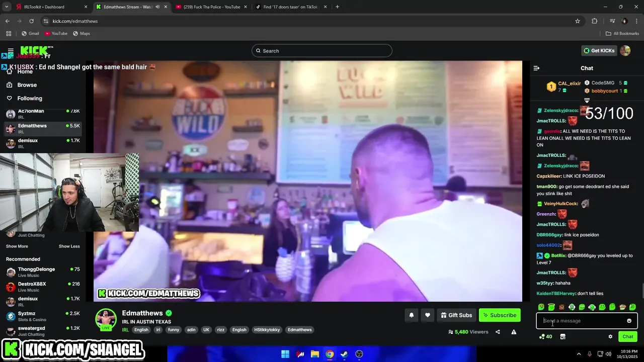Image resolution: width=644 pixels, height=362 pixels.
Task: Open Syztmz Slots & Casino channel
Action: (43, 316)
